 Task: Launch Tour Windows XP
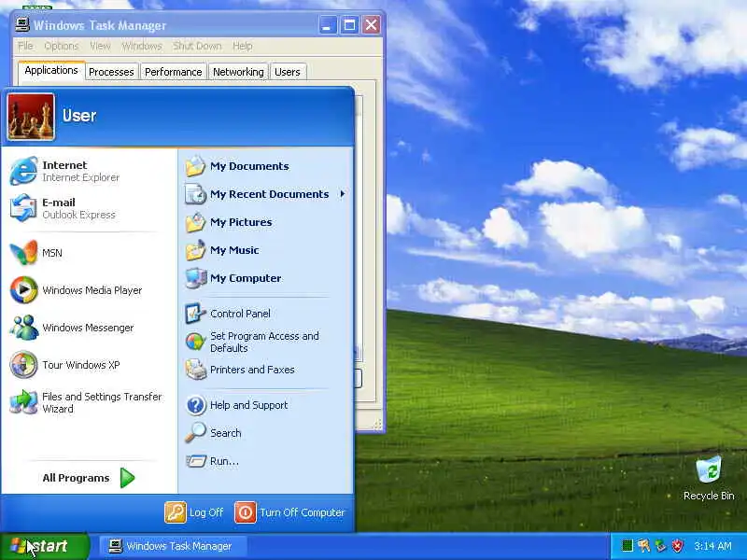pyautogui.click(x=89, y=365)
